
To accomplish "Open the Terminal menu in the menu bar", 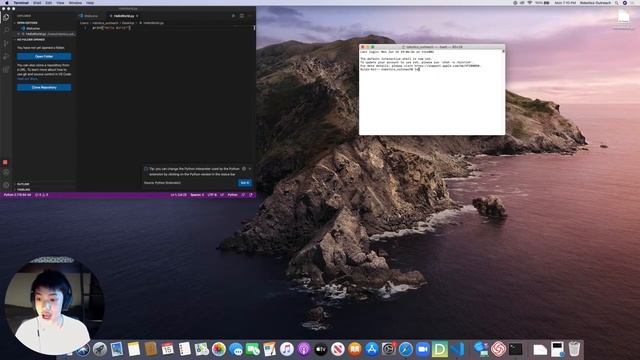I will 21,2.
